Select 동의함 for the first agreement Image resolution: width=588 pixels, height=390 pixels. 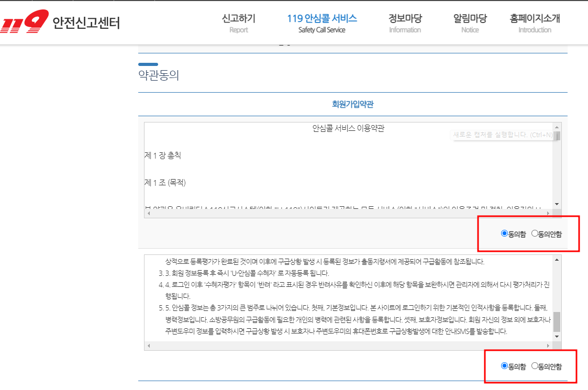[x=504, y=235]
